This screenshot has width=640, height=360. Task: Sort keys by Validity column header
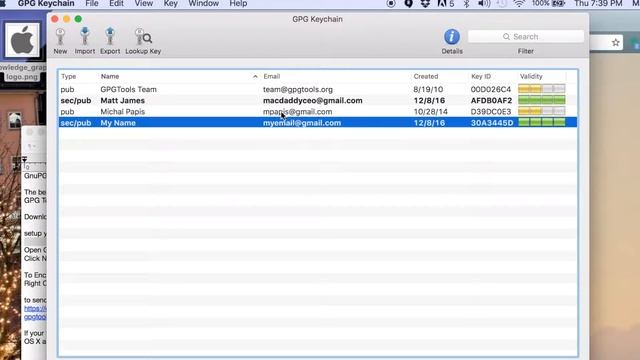click(531, 76)
